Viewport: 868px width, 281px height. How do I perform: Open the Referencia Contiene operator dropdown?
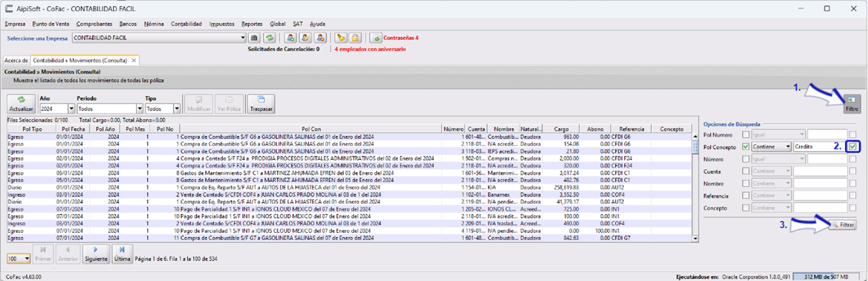tap(772, 196)
